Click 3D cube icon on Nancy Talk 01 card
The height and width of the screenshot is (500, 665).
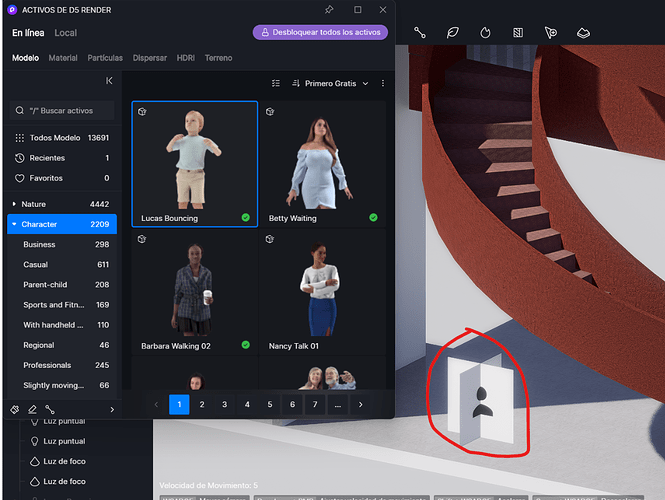(270, 239)
